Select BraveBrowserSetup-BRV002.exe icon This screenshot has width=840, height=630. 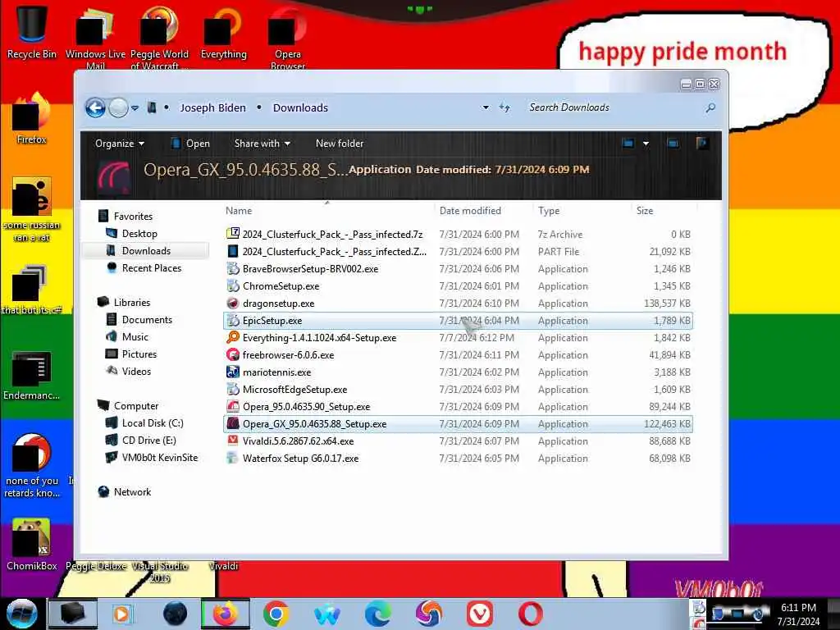coord(232,269)
